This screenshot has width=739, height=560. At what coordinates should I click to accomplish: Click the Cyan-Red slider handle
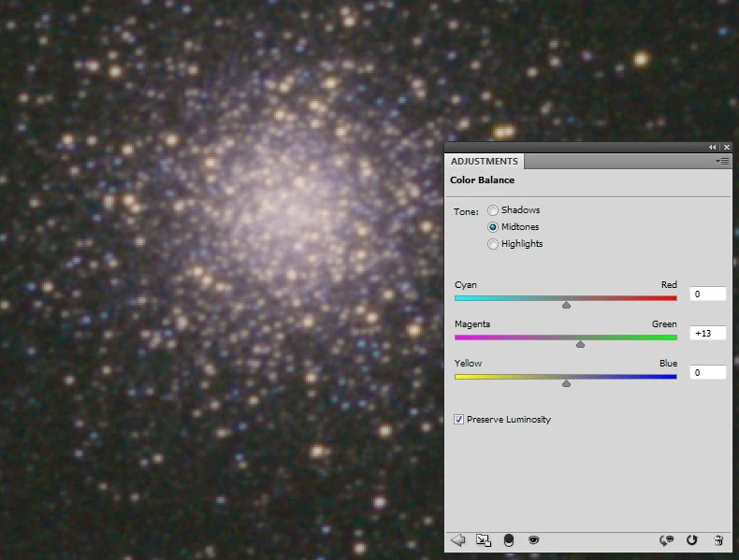click(x=566, y=304)
